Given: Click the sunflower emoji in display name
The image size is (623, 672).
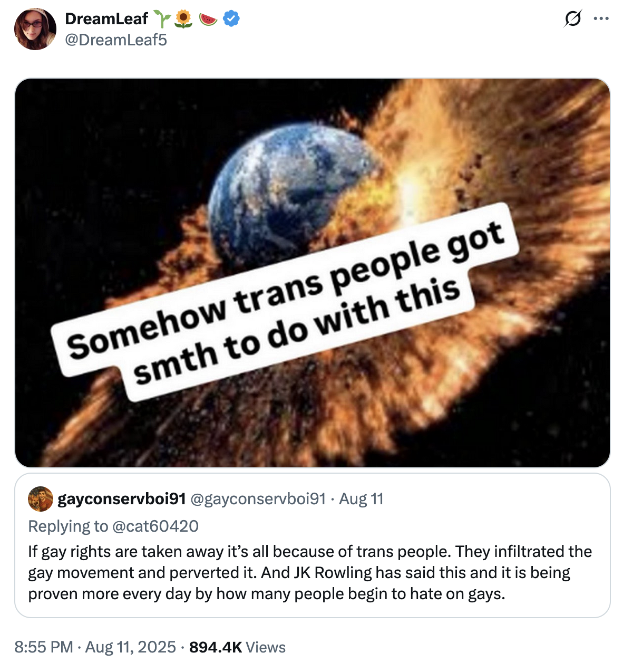Looking at the screenshot, I should tap(183, 20).
